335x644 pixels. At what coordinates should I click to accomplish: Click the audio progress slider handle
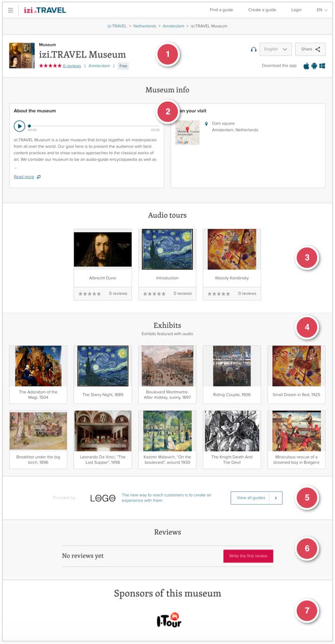[30, 126]
